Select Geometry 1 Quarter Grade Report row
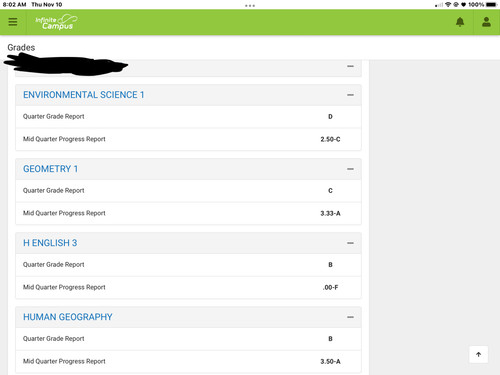Screen dimensions: 500x375 tap(188, 191)
